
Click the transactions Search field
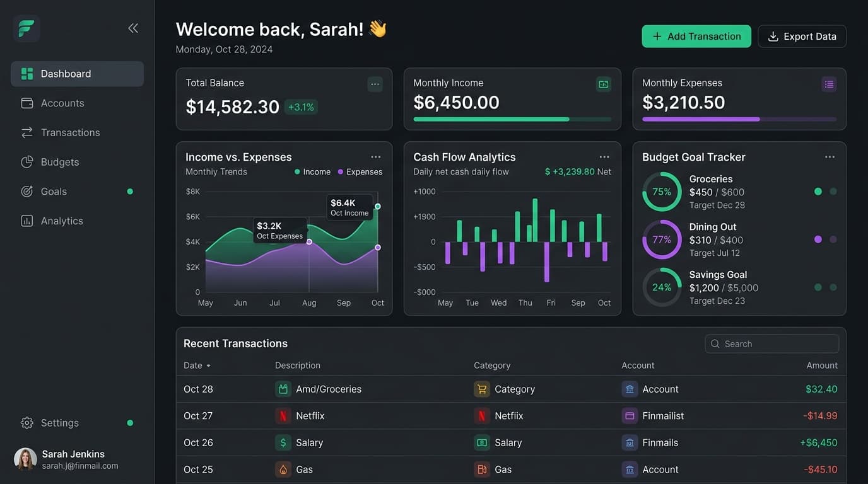point(772,343)
